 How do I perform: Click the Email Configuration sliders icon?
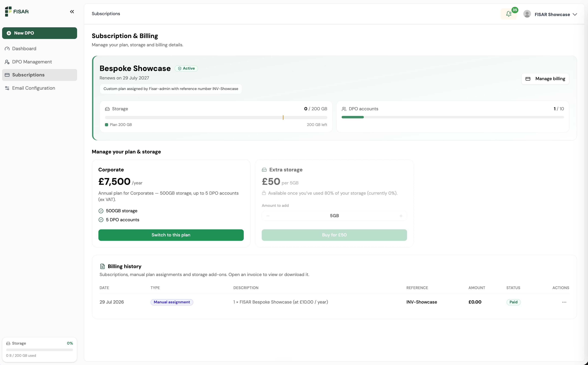pos(7,88)
